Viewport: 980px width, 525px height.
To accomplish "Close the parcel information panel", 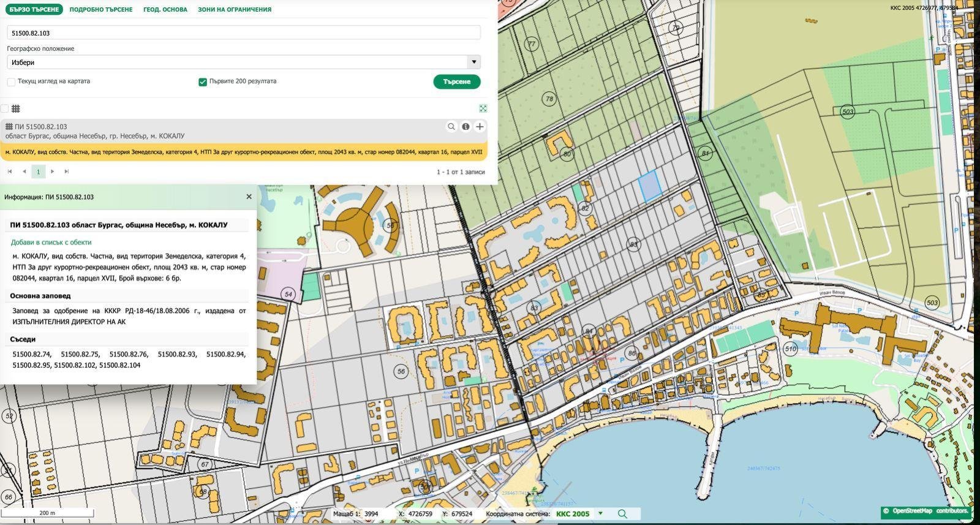I will tap(249, 197).
